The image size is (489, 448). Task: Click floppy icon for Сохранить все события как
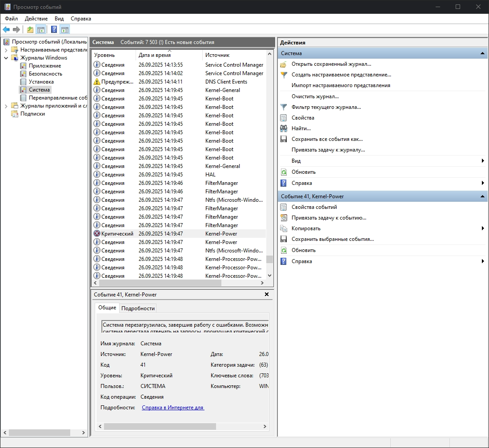pos(284,139)
